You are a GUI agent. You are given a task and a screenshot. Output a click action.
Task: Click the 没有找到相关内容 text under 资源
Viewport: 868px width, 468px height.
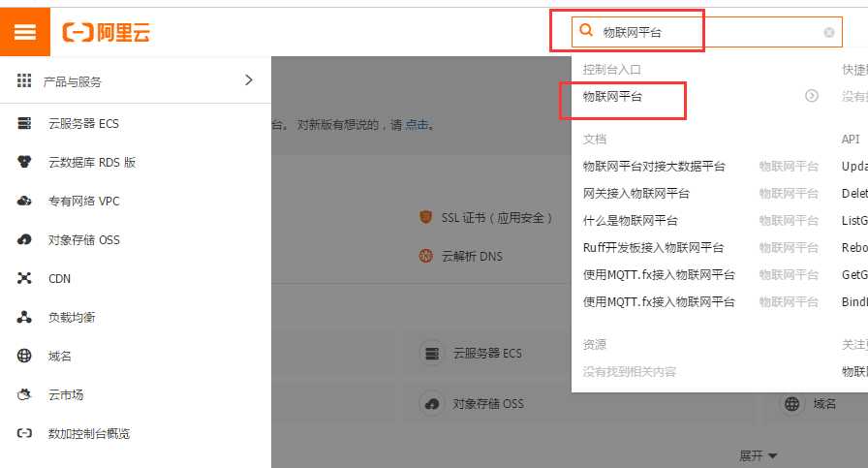629,372
